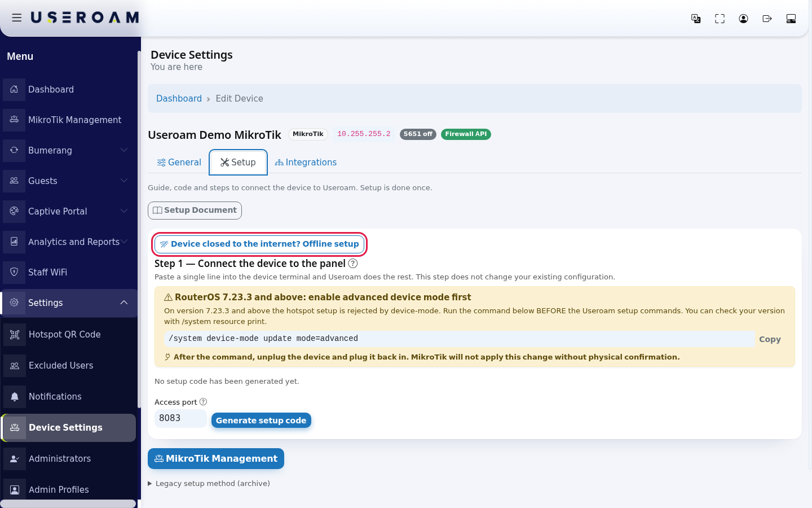
Task: Copy the device-mode command
Action: click(x=770, y=339)
